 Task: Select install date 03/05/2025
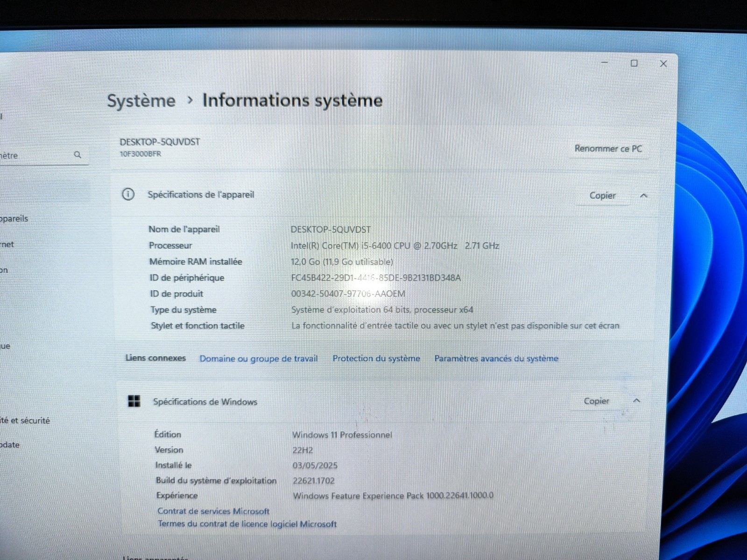[315, 465]
